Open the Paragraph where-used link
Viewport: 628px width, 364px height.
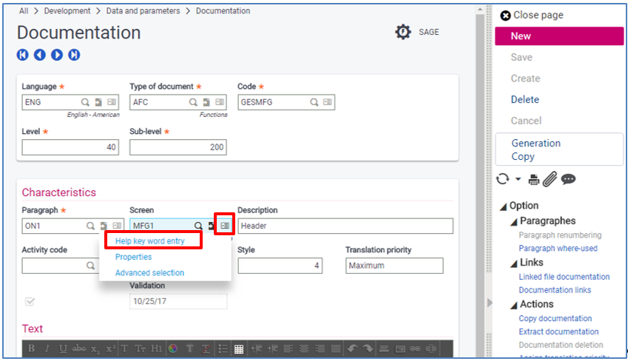[558, 249]
